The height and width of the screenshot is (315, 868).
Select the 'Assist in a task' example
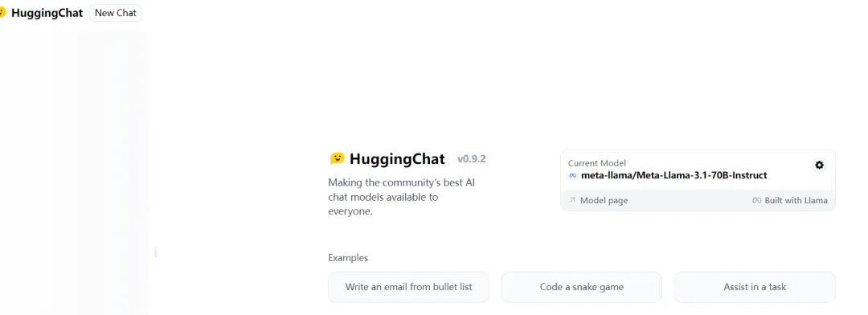click(755, 287)
